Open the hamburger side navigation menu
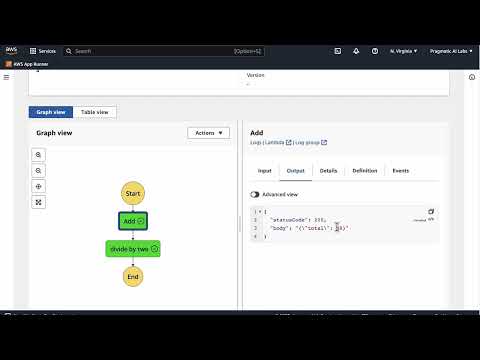 [6, 77]
